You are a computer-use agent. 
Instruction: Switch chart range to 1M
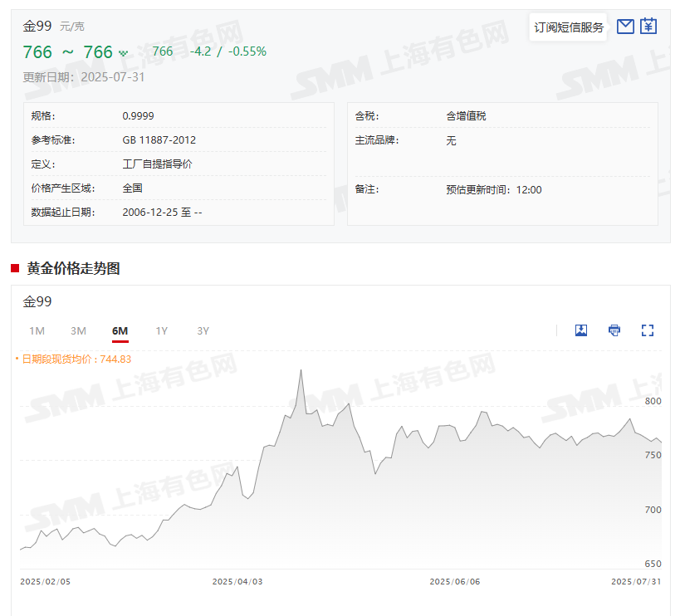coord(37,331)
